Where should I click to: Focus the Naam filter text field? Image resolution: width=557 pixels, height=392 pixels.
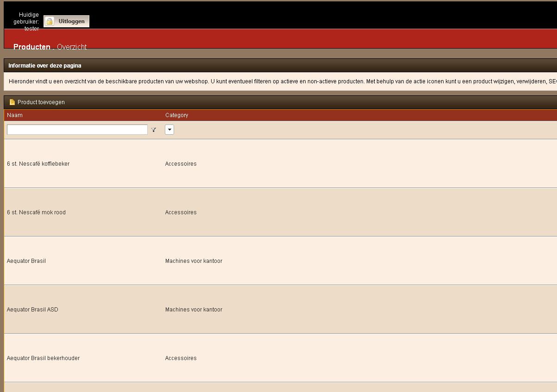77,130
